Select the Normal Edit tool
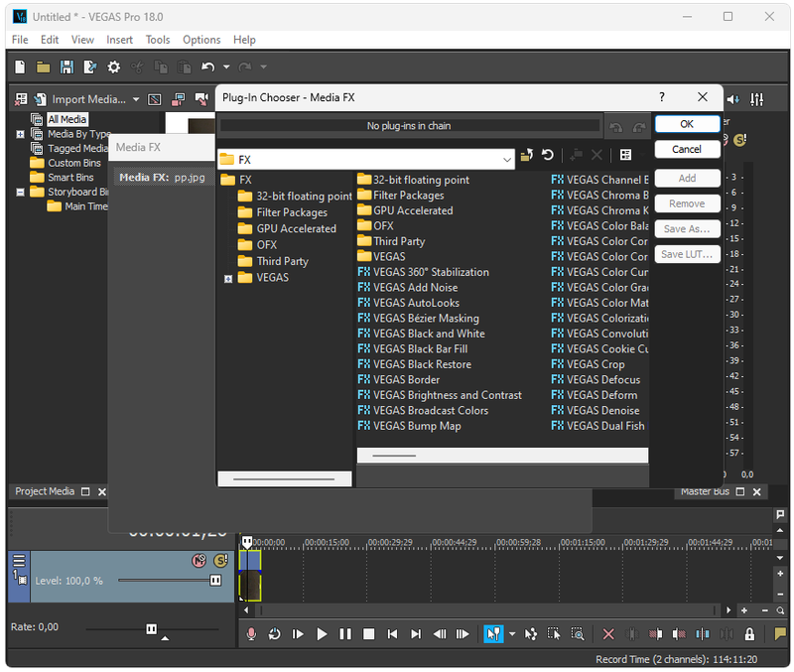The width and height of the screenshot is (794, 672). tap(493, 634)
